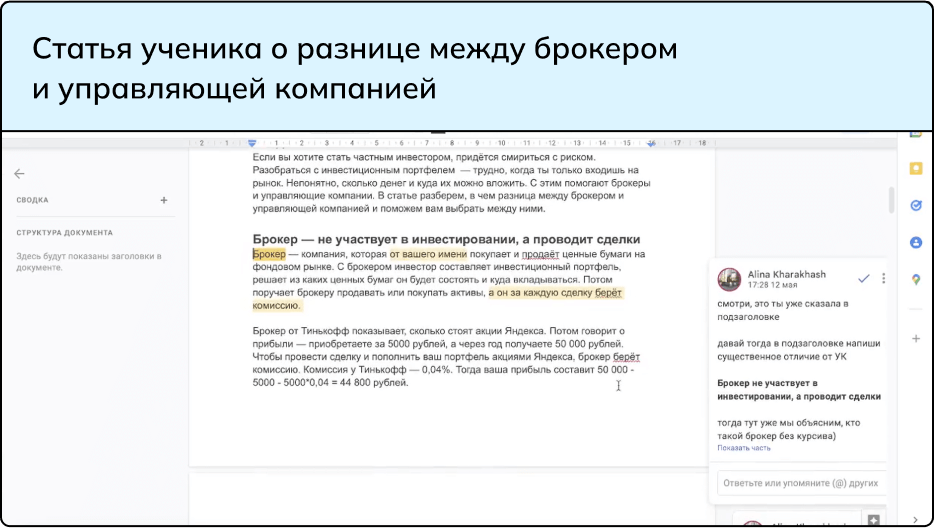
Task: Click the first line "Если вы хотите стать частным инвестором"
Action: [x=353, y=157]
